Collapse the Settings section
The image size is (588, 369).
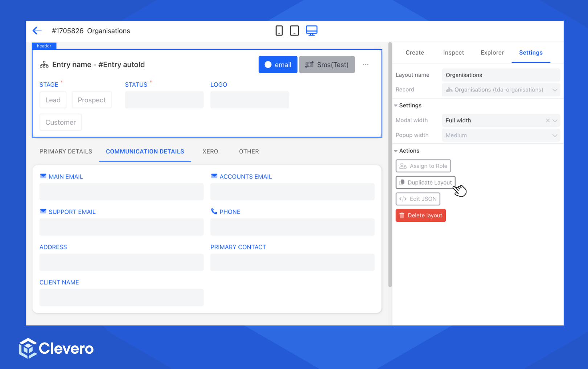(396, 106)
